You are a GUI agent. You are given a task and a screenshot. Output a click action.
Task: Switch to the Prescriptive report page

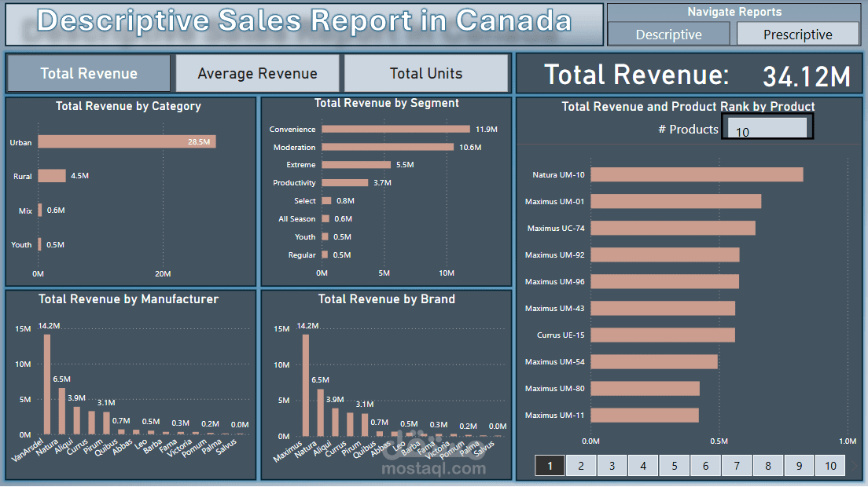tap(797, 34)
